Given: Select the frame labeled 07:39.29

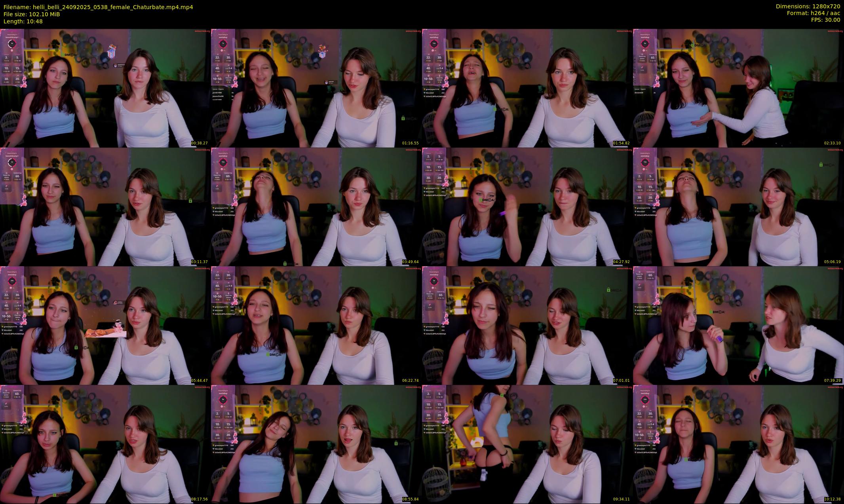Looking at the screenshot, I should point(738,325).
